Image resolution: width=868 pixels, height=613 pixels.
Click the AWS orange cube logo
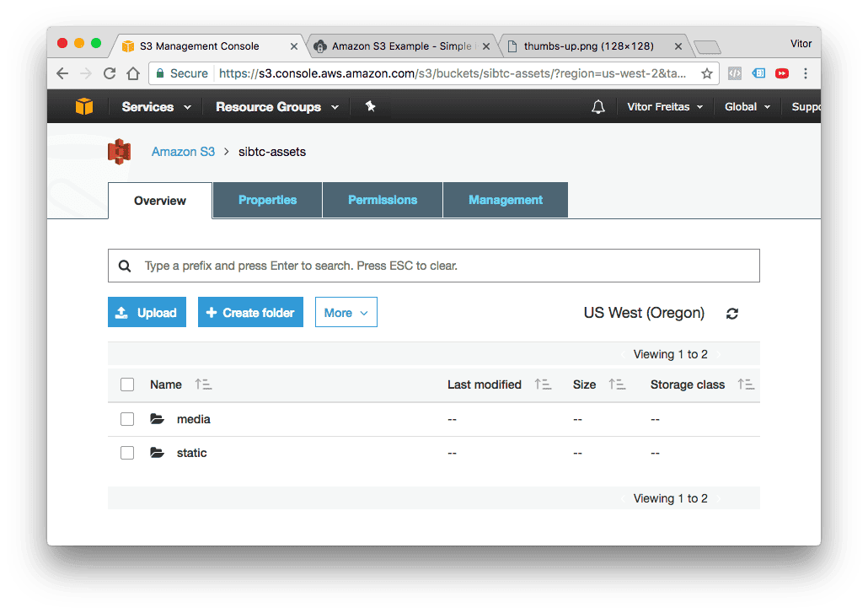(84, 106)
